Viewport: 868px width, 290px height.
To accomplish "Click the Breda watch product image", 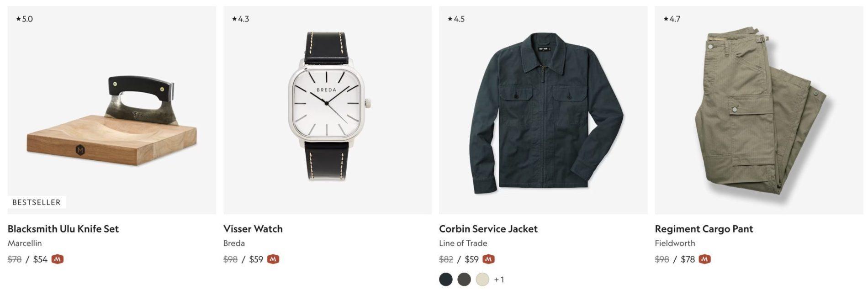I will [327, 107].
